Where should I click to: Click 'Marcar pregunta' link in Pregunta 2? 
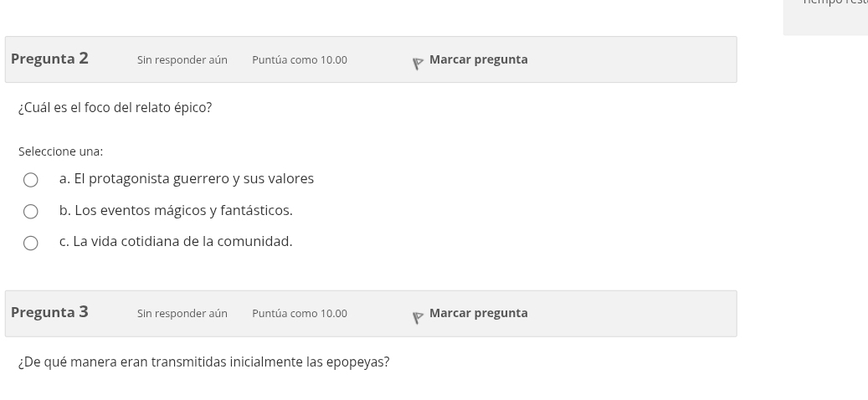tap(478, 59)
